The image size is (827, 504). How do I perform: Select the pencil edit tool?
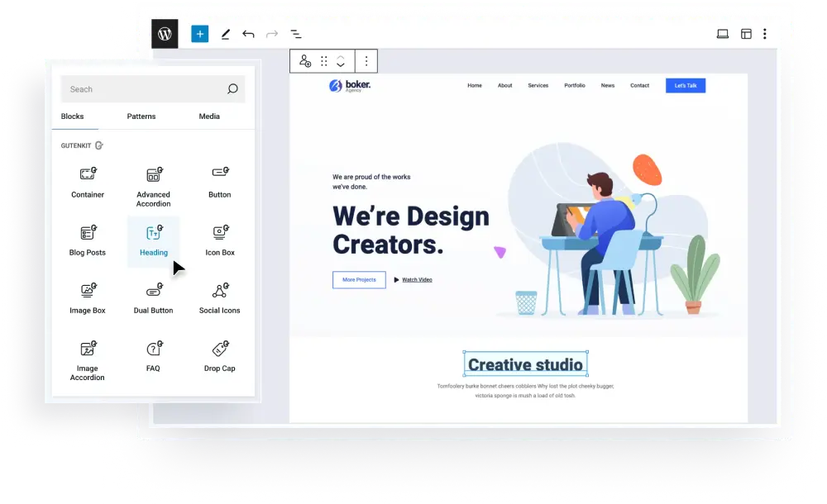coord(225,34)
